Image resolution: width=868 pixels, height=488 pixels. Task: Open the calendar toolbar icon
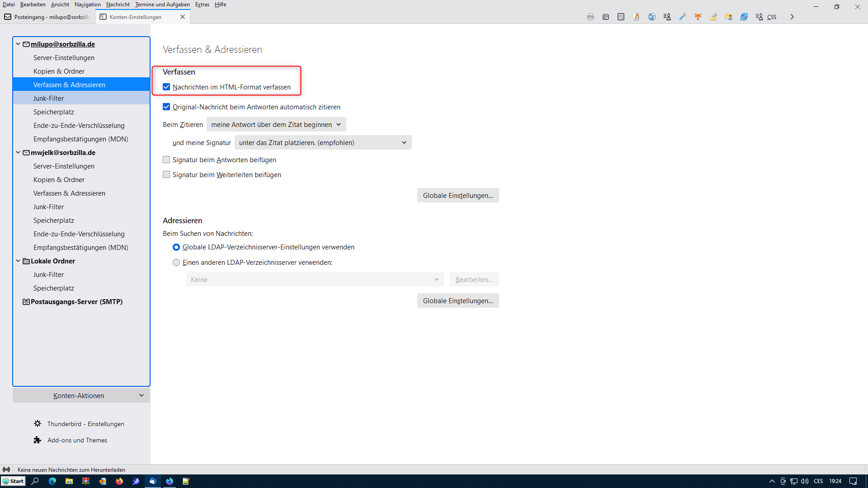pos(606,17)
